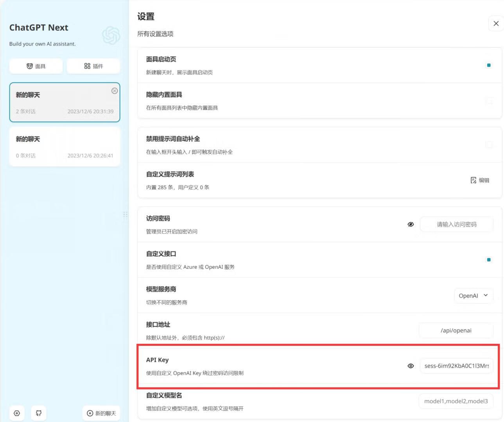Focus the 接口地址 /api/openai input field

(456, 331)
